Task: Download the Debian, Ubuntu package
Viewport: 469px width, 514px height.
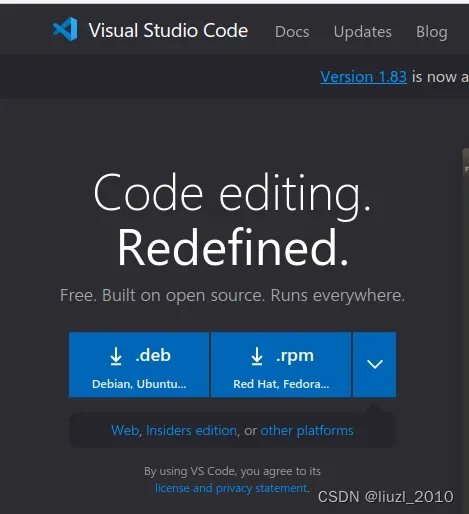Action: (139, 365)
